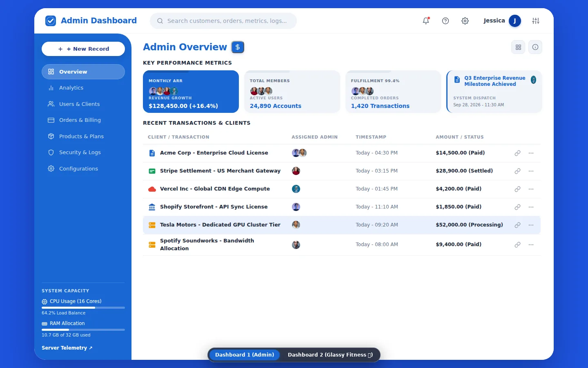This screenshot has height=368, width=588.
Task: Open the Fulfillment 99.4% metric card
Action: point(393,92)
